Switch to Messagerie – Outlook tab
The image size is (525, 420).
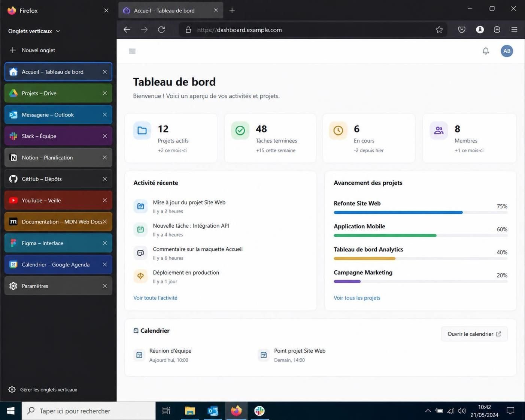coord(58,115)
